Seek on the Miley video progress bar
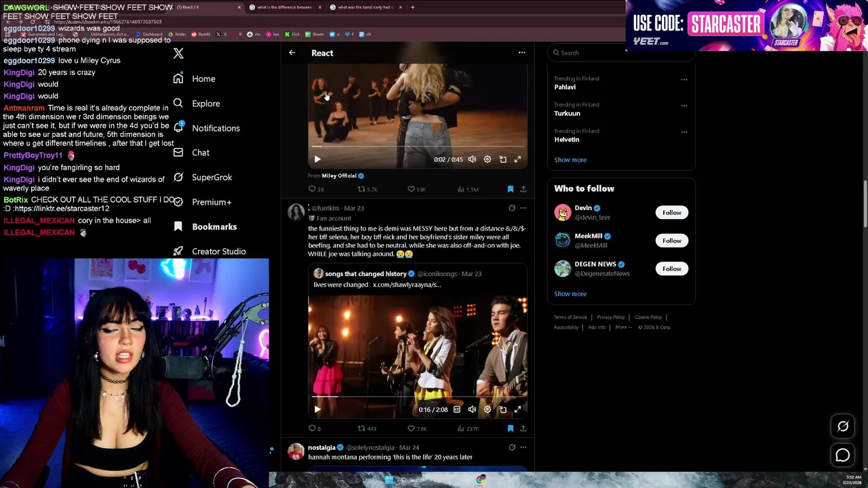Image resolution: width=868 pixels, height=488 pixels. [x=418, y=146]
